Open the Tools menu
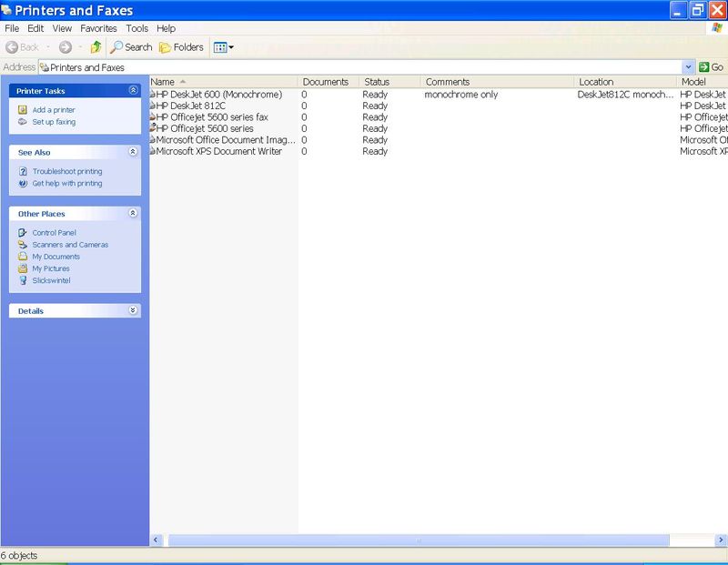728x565 pixels. click(137, 28)
